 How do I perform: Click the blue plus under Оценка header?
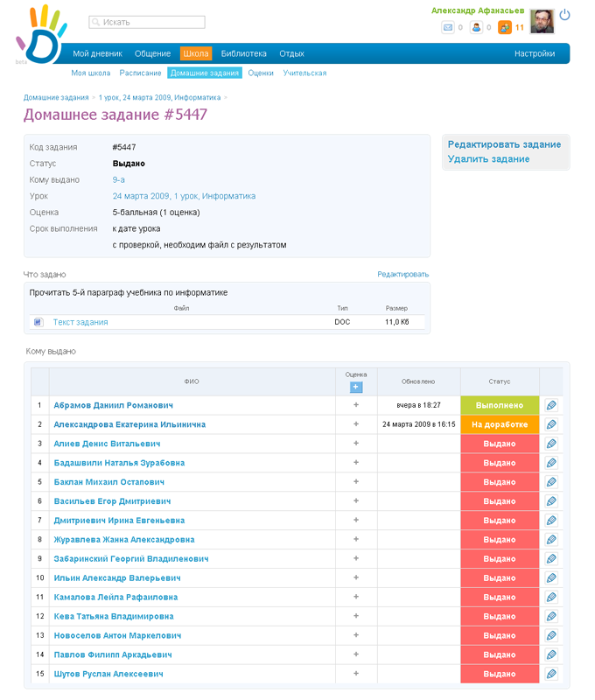click(356, 387)
